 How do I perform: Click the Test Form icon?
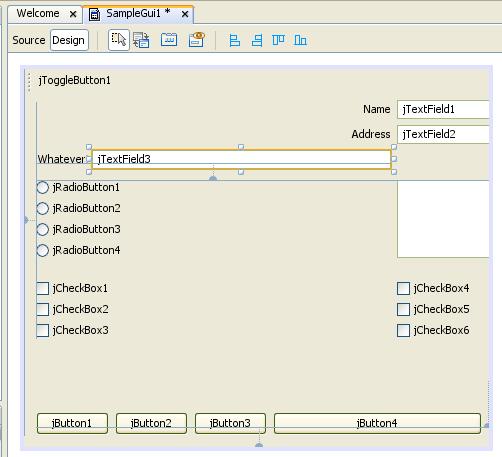tap(169, 40)
